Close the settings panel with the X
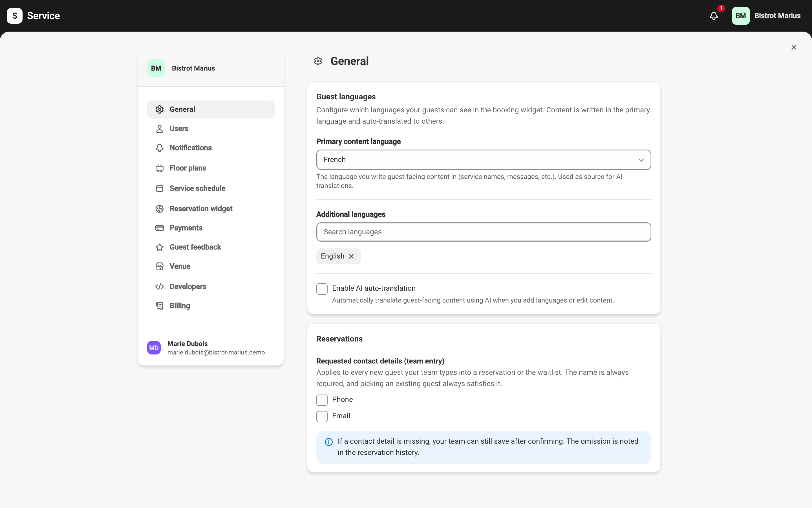Viewport: 812px width, 508px height. coord(794,47)
